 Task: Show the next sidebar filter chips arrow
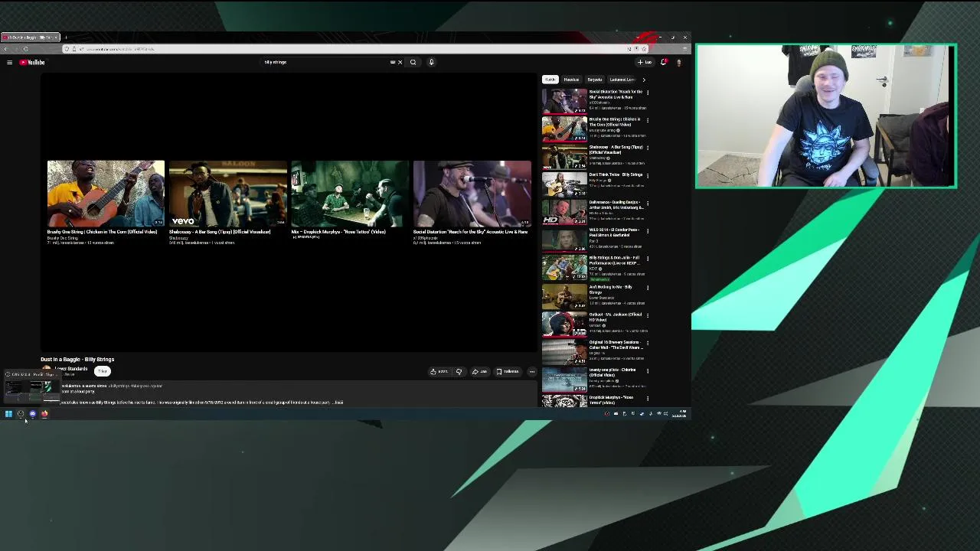click(x=643, y=80)
